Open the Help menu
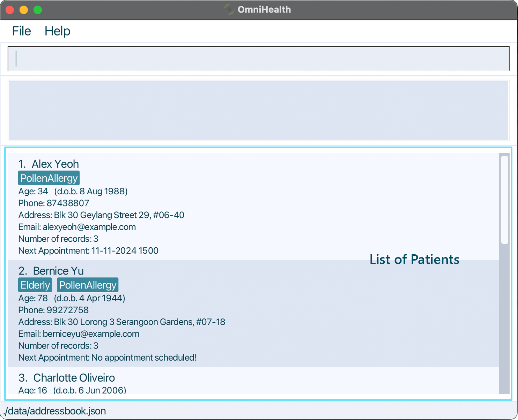The width and height of the screenshot is (518, 420). click(57, 31)
